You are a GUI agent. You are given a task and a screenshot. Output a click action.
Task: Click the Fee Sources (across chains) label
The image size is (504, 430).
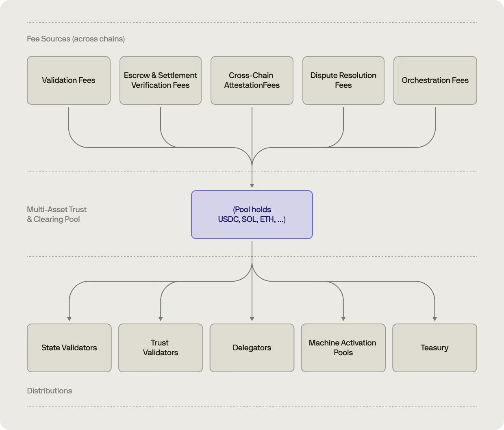[76, 39]
